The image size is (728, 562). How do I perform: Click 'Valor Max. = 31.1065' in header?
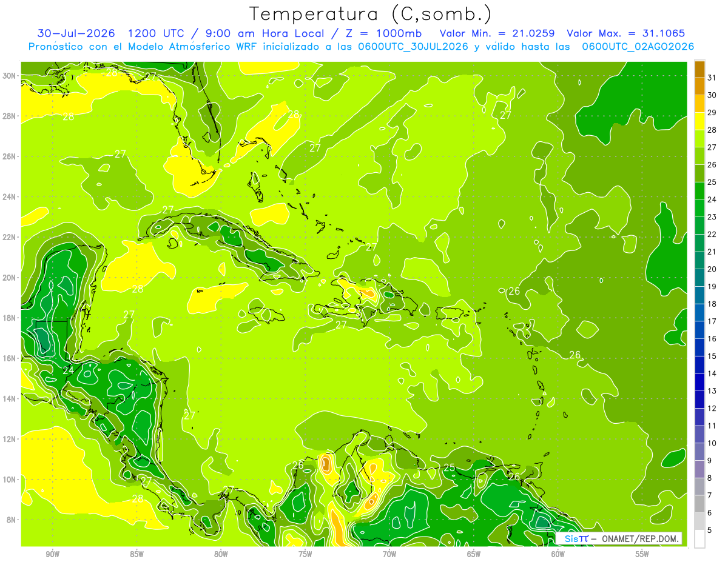(x=626, y=33)
